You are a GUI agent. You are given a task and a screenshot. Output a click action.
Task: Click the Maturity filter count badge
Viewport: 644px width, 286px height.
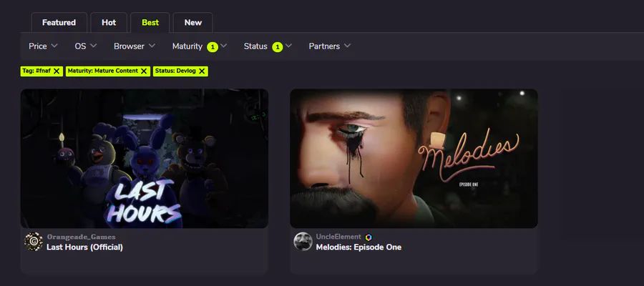coord(213,47)
